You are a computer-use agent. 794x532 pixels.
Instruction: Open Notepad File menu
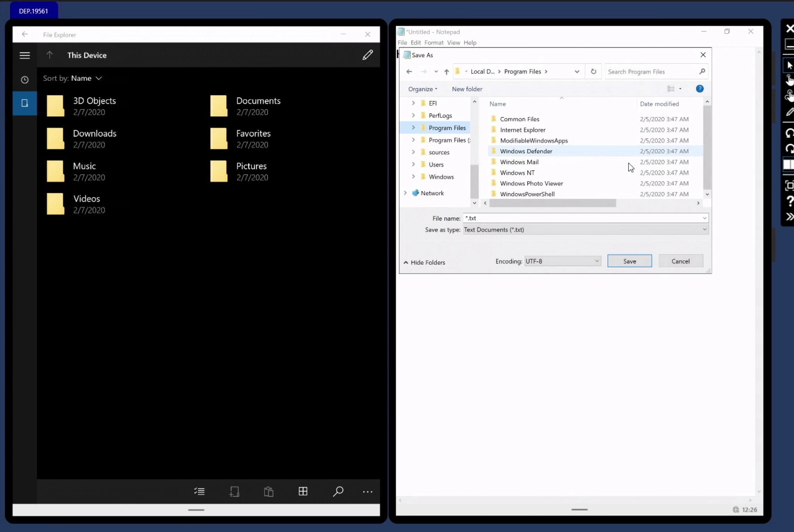(402, 43)
